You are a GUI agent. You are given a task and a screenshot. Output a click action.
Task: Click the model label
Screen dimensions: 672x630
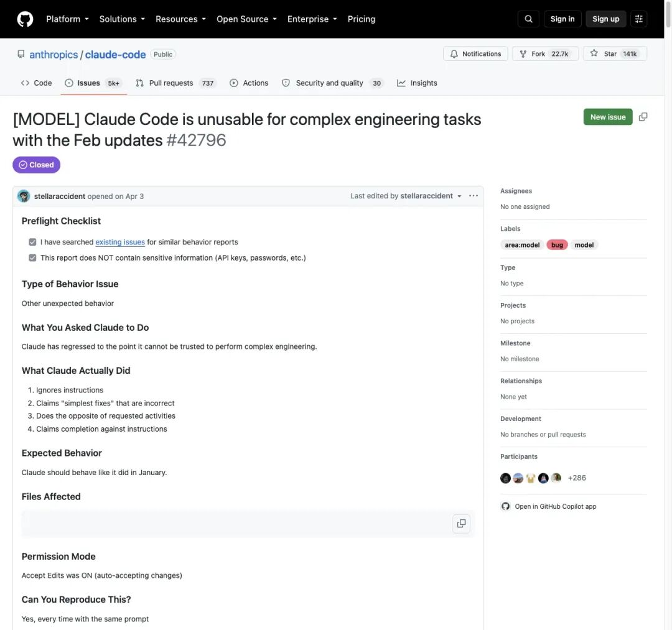584,245
